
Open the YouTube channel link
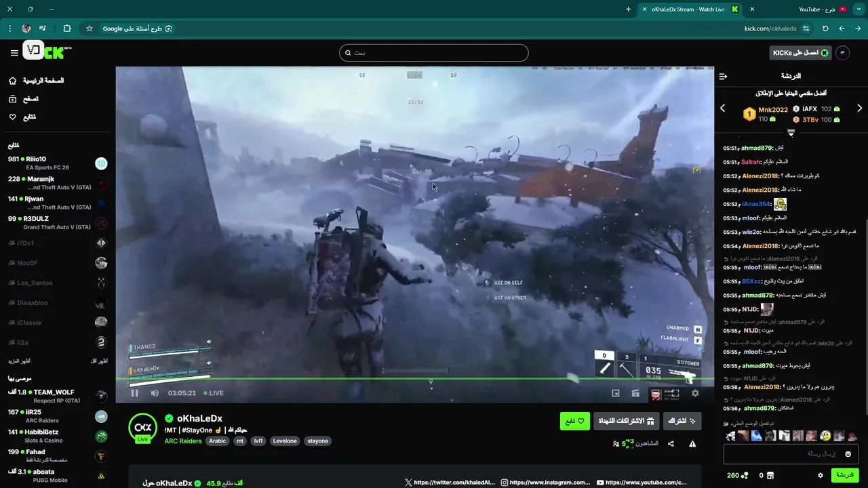[x=642, y=483]
